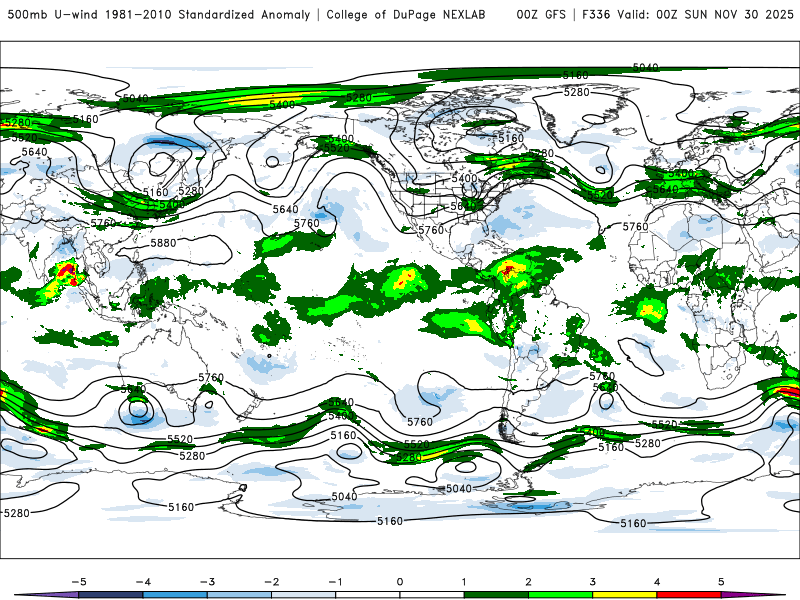Screen dimensions: 800x600
Task: Click the "Valid: 00Z SUN NOV 30 2025" text
Action: point(705,14)
